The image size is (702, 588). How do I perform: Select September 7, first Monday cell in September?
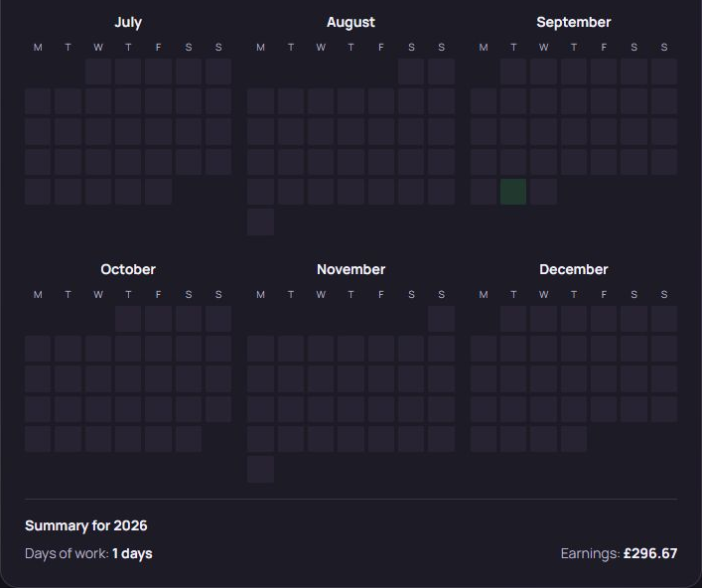point(484,101)
